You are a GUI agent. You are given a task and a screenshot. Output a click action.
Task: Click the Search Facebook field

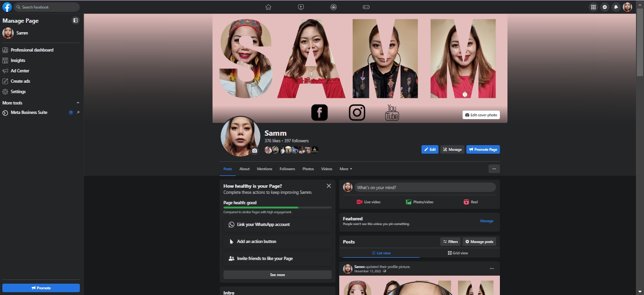pyautogui.click(x=47, y=7)
